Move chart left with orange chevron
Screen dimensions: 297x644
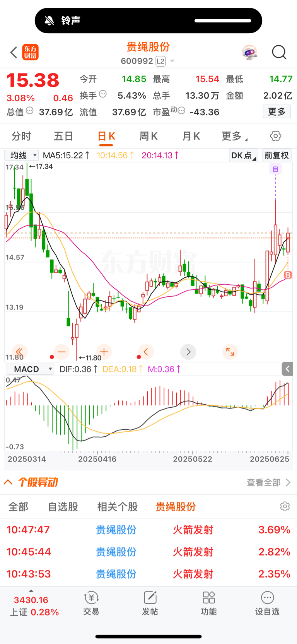146,352
